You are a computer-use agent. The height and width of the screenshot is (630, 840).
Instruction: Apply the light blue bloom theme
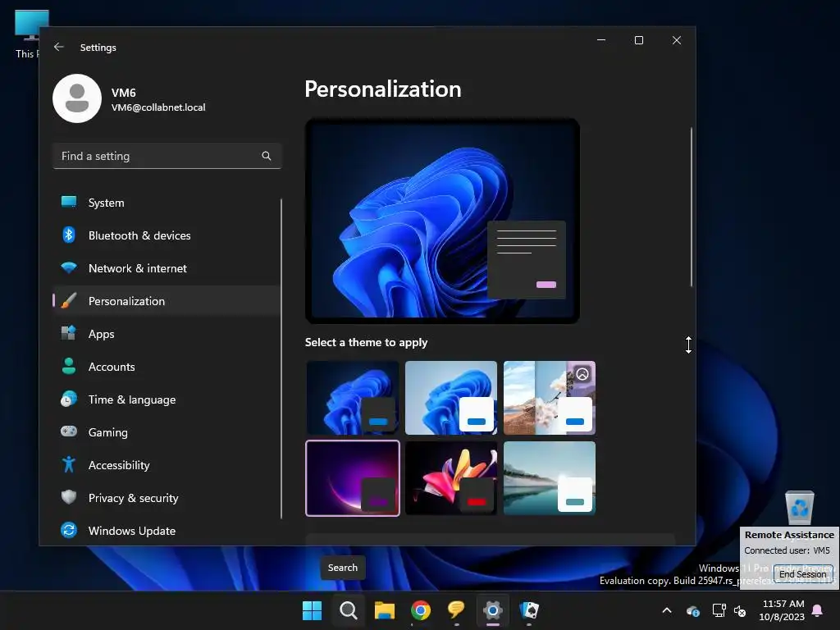click(x=451, y=398)
